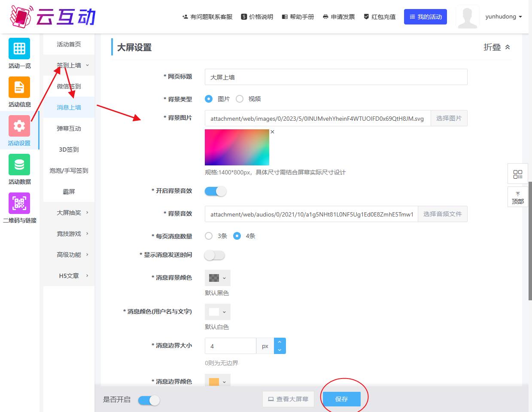Choose 3条 messages per page
Viewport: 532px width, 412px height.
pyautogui.click(x=209, y=236)
